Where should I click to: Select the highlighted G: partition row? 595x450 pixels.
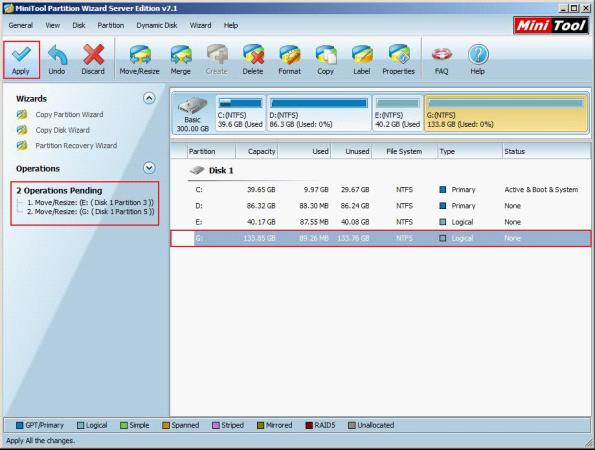[381, 238]
